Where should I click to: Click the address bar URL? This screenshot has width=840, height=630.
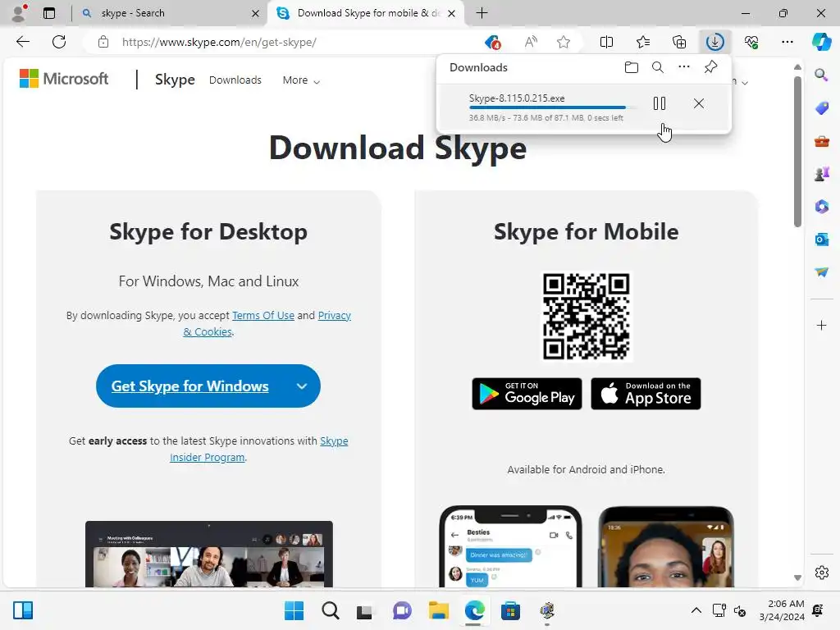click(x=219, y=42)
